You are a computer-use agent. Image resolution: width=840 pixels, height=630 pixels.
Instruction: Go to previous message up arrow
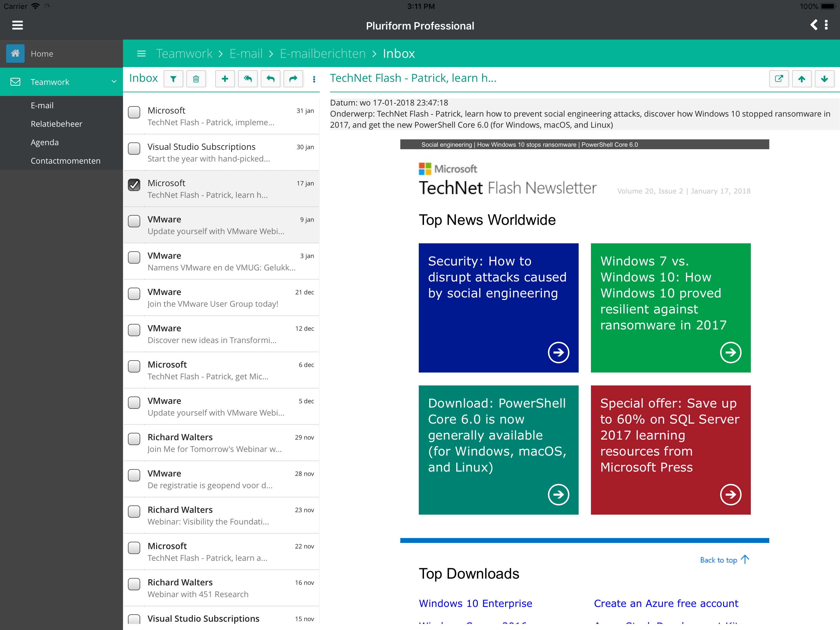[801, 79]
